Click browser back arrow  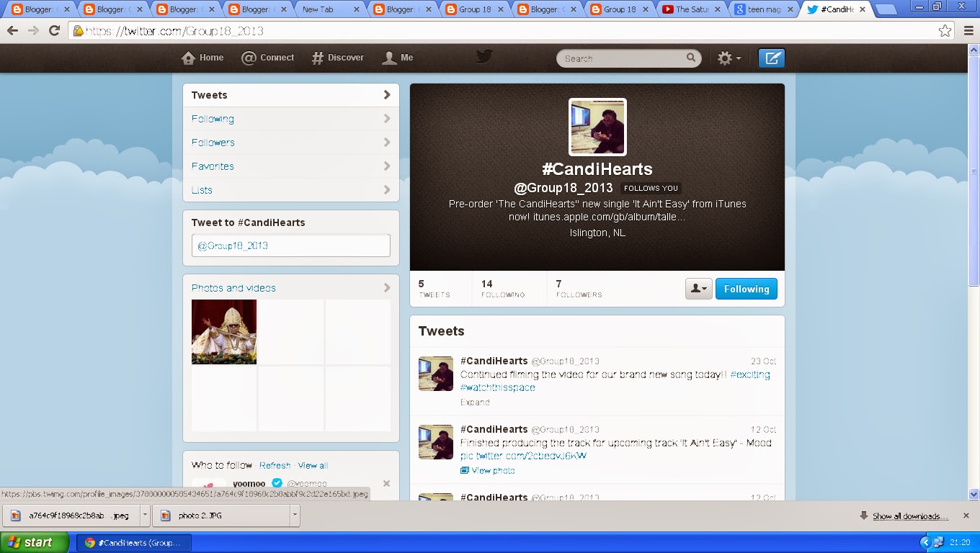tap(12, 31)
